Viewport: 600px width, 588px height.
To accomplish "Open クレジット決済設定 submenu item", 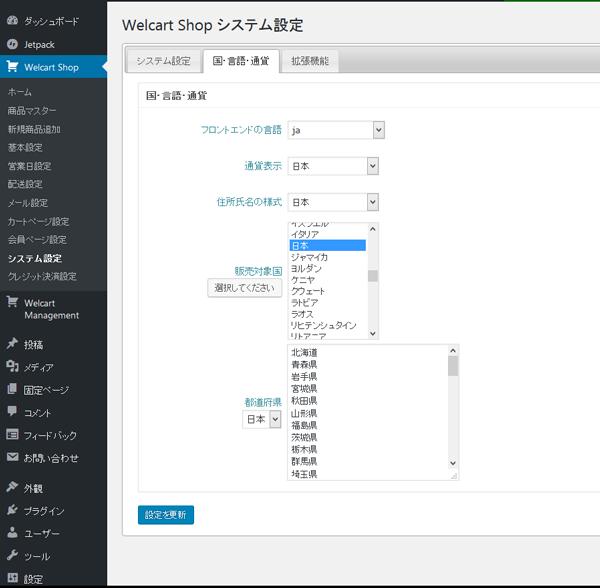I will 42,277.
